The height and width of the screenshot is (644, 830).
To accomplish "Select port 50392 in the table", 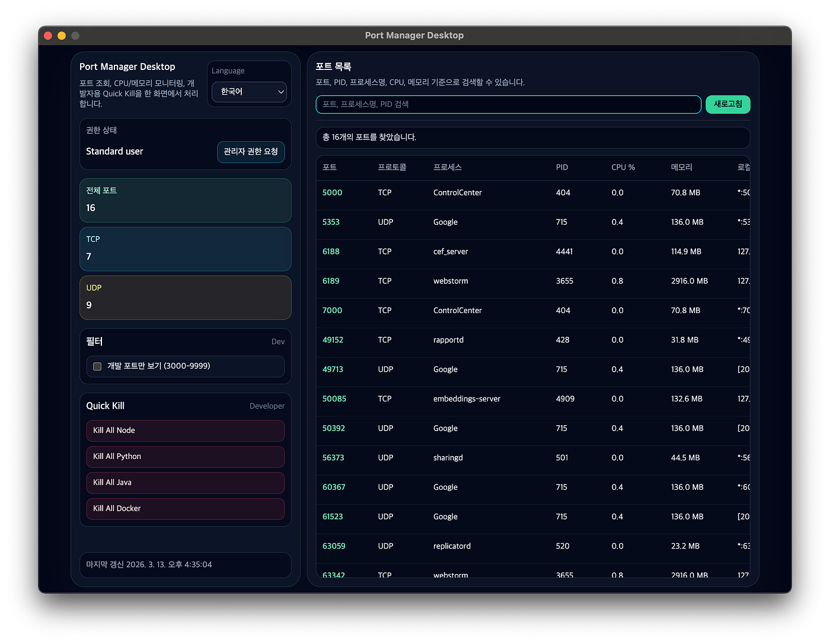I will point(334,428).
